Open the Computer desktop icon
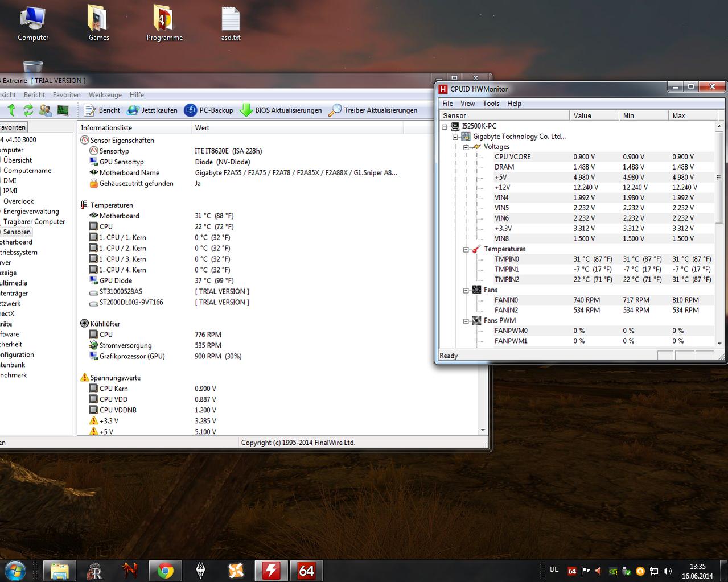 33,23
